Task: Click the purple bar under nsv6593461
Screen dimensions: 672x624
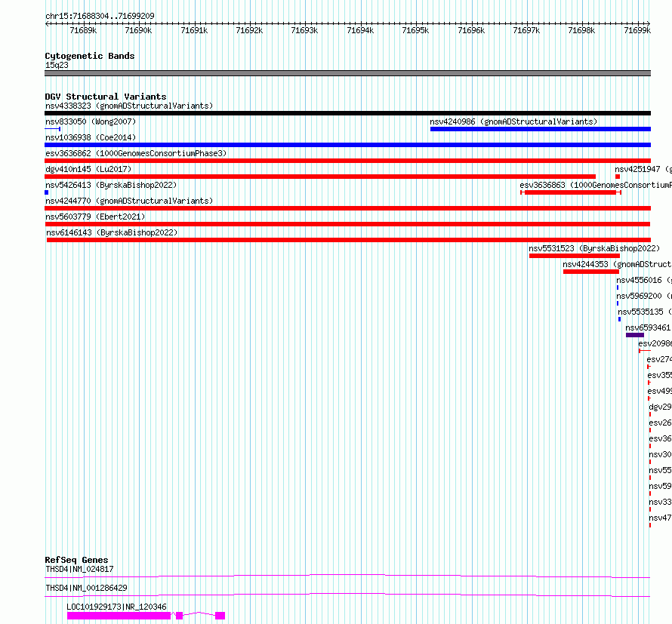Action: [x=635, y=335]
